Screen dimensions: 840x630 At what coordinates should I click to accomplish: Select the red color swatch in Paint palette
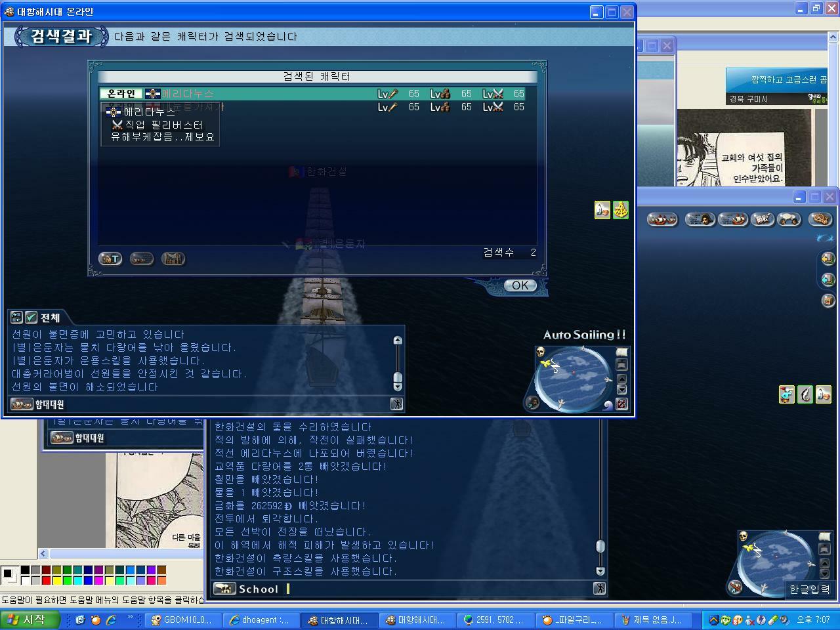coord(46,580)
